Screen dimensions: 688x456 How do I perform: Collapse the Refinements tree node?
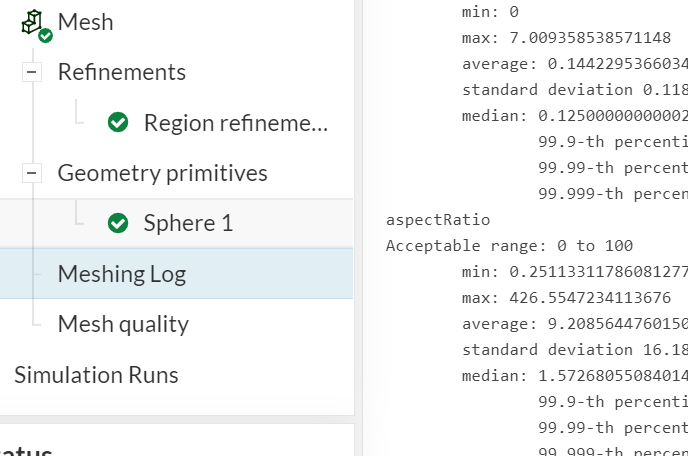pos(33,72)
